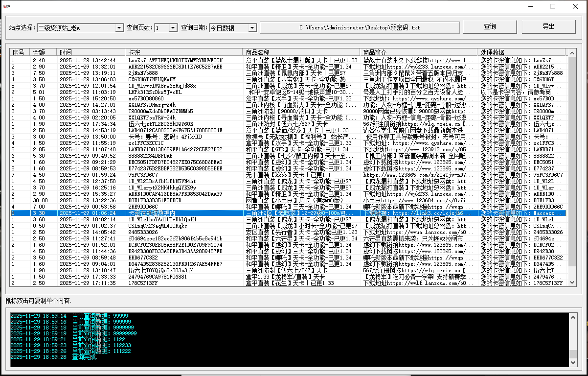
Task: Open the 站点选择 dropdown
Action: pos(119,28)
